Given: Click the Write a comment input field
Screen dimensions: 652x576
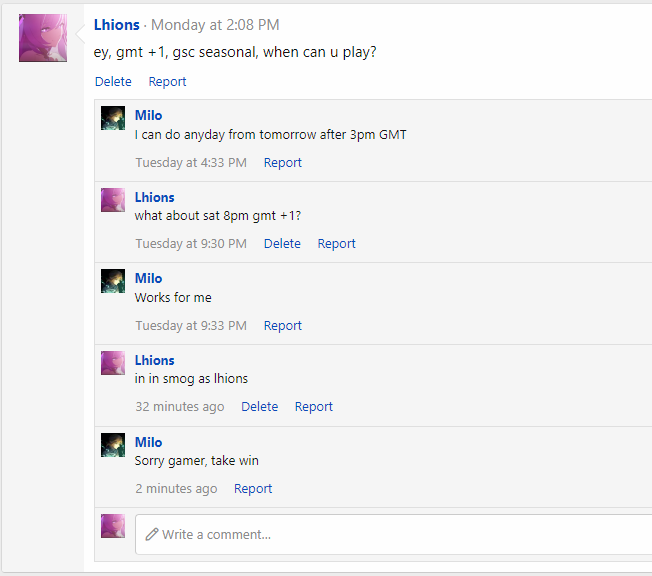Looking at the screenshot, I should [393, 534].
